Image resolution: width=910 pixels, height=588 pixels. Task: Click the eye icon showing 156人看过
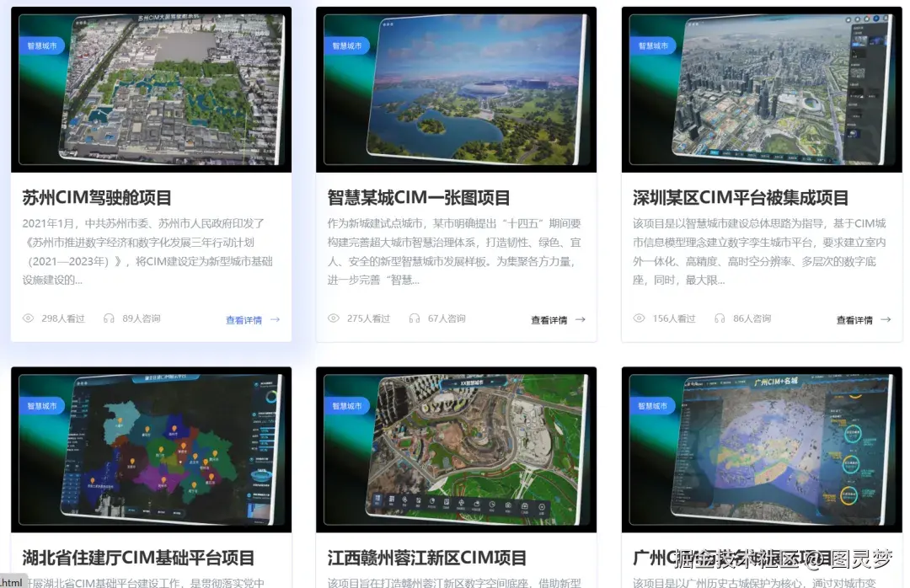coord(639,318)
